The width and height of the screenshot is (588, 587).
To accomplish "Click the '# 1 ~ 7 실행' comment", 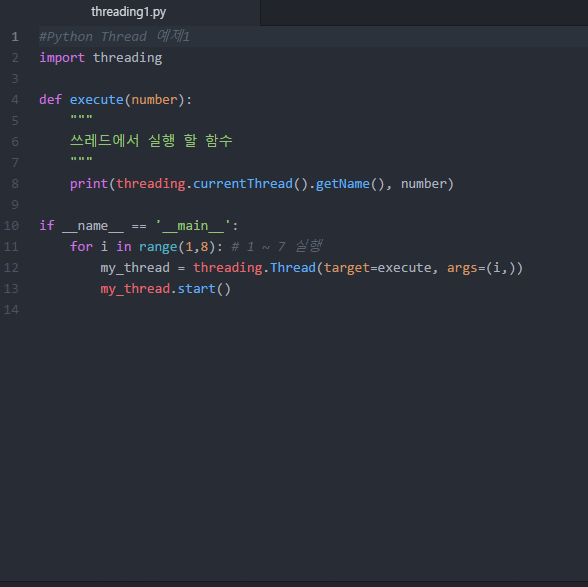I will 277,247.
